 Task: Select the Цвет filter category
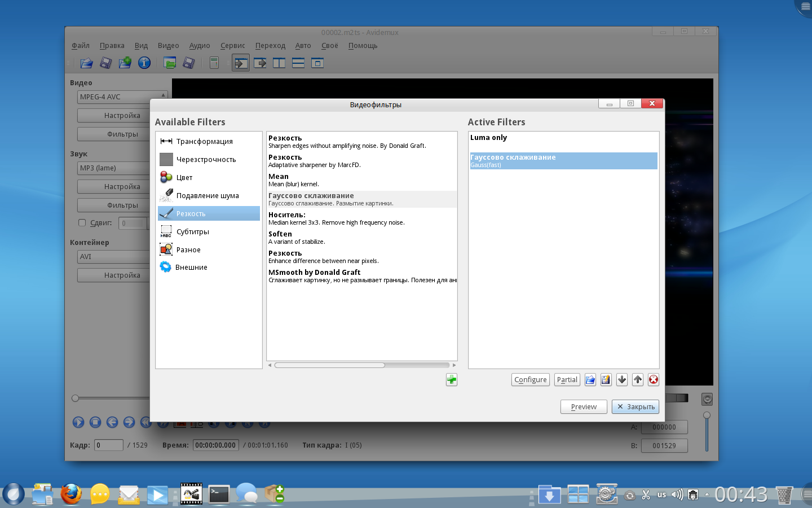coord(184,178)
